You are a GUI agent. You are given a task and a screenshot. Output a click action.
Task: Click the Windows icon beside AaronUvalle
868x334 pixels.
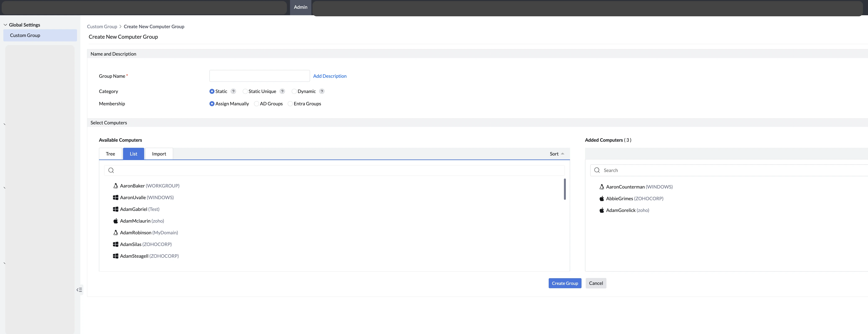115,198
